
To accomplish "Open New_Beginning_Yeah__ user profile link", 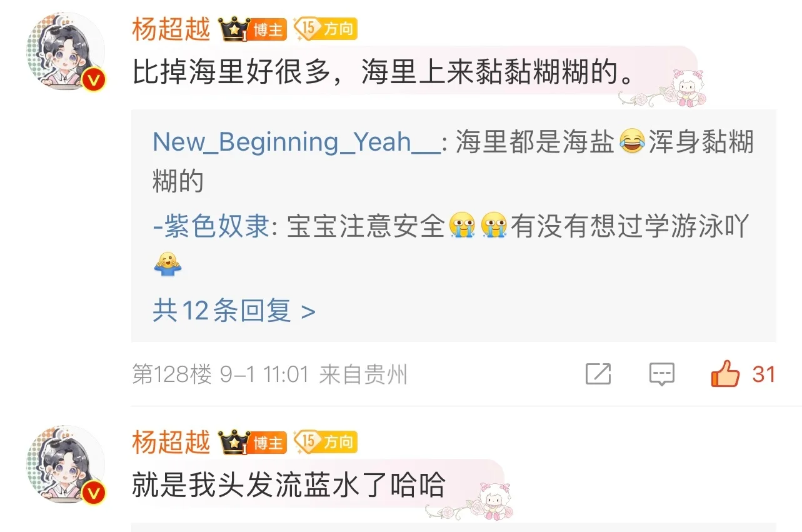I will pyautogui.click(x=296, y=143).
